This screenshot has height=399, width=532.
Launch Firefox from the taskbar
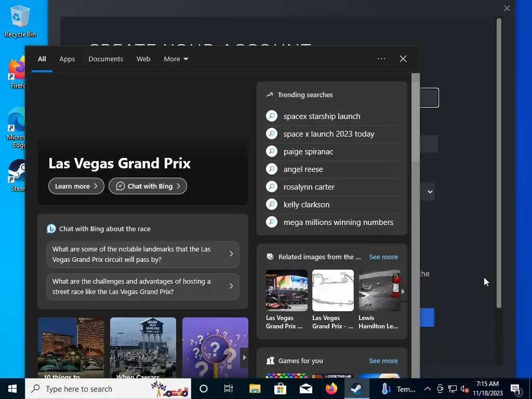tap(331, 389)
